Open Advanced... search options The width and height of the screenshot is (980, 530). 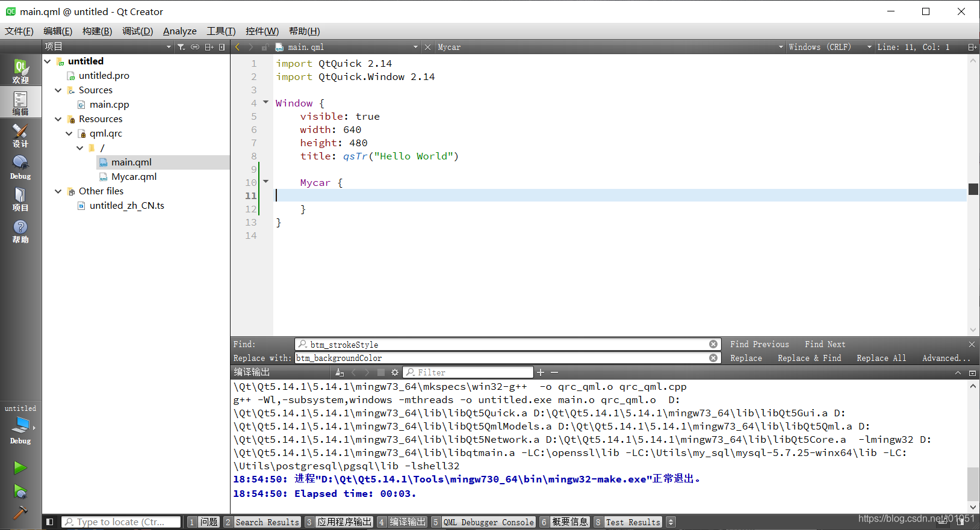tap(946, 358)
